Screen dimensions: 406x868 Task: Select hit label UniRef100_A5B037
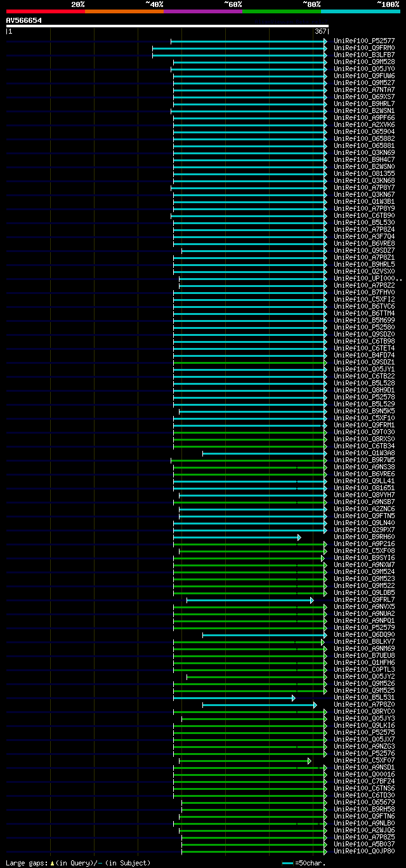364,844
